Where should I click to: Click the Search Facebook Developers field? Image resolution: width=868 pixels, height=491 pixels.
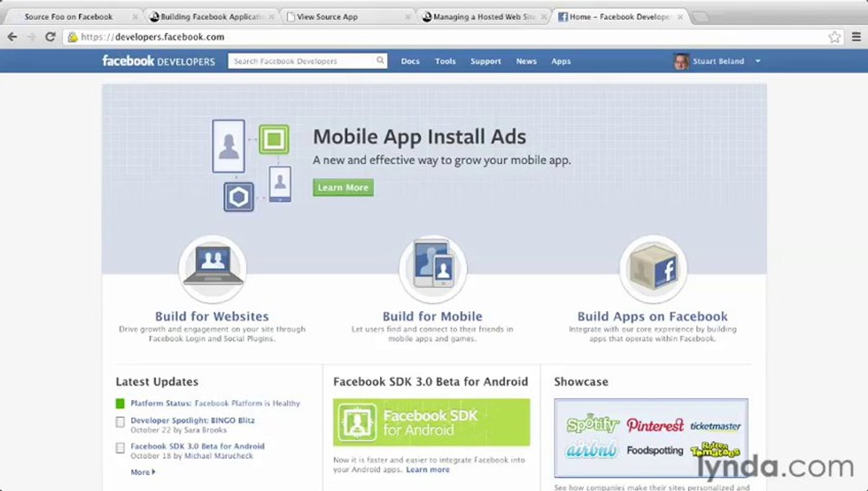pyautogui.click(x=308, y=61)
